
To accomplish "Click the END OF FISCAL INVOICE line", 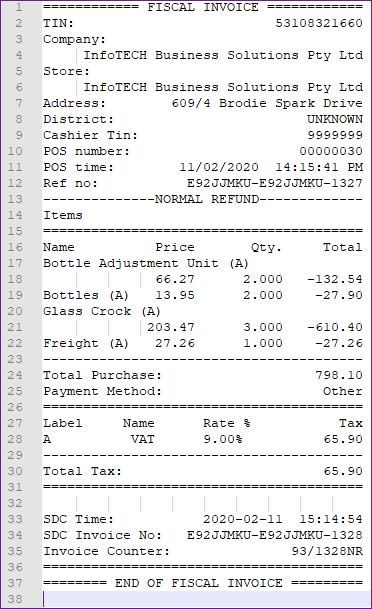I will coord(203,583).
